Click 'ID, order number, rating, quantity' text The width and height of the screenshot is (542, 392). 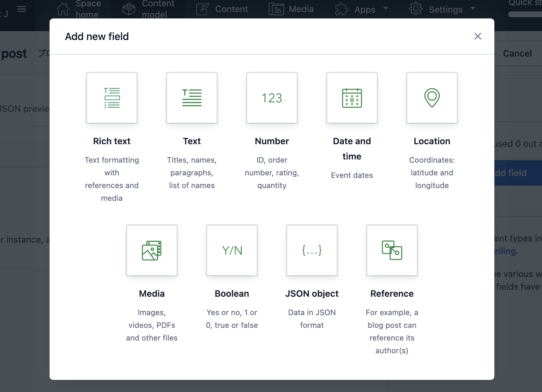(272, 173)
